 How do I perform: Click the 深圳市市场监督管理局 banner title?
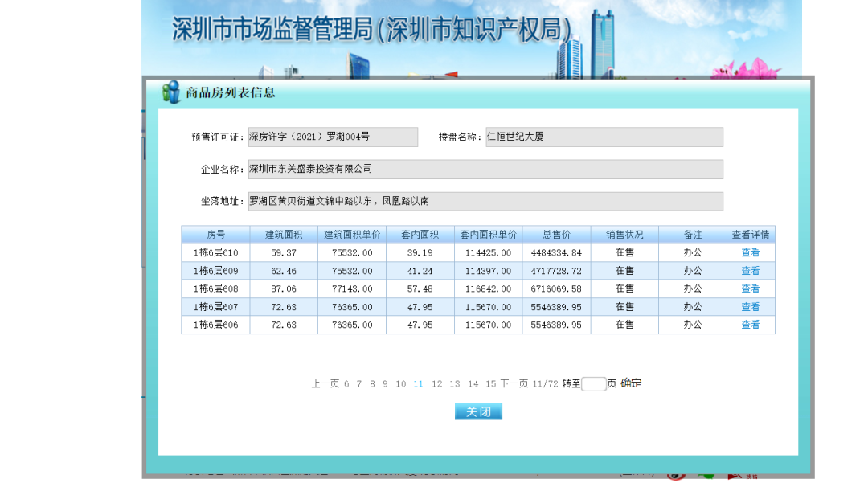tap(372, 29)
